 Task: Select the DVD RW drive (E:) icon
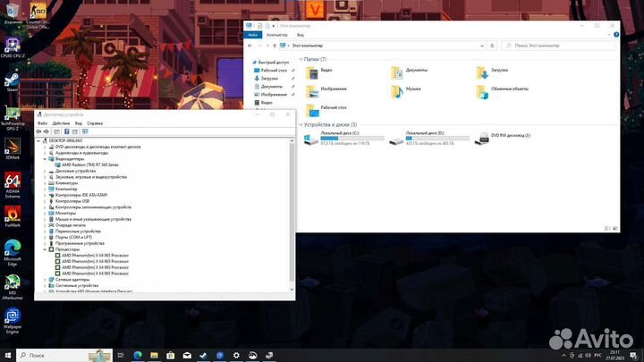click(x=483, y=139)
